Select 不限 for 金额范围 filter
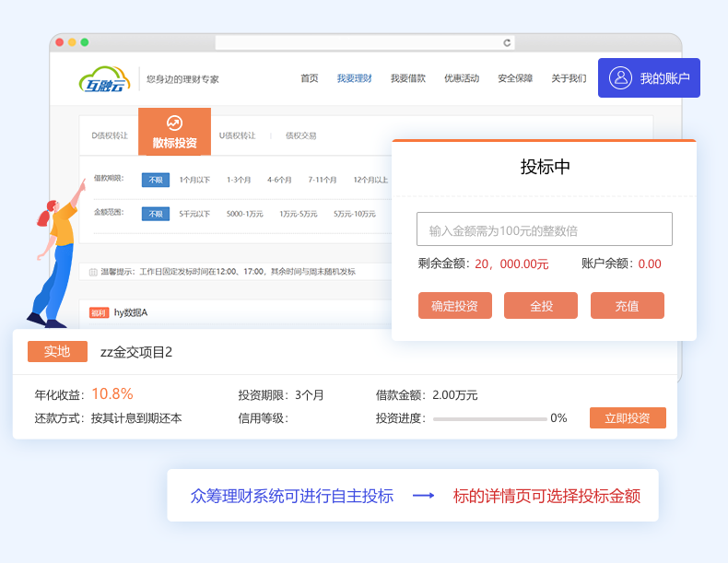The height and width of the screenshot is (563, 728). coord(155,214)
